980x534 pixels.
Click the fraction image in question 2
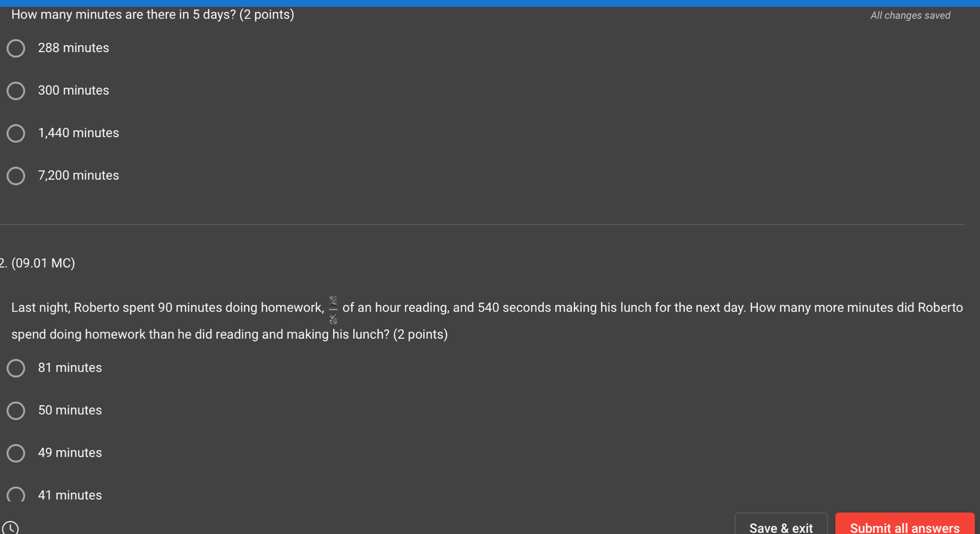point(333,310)
